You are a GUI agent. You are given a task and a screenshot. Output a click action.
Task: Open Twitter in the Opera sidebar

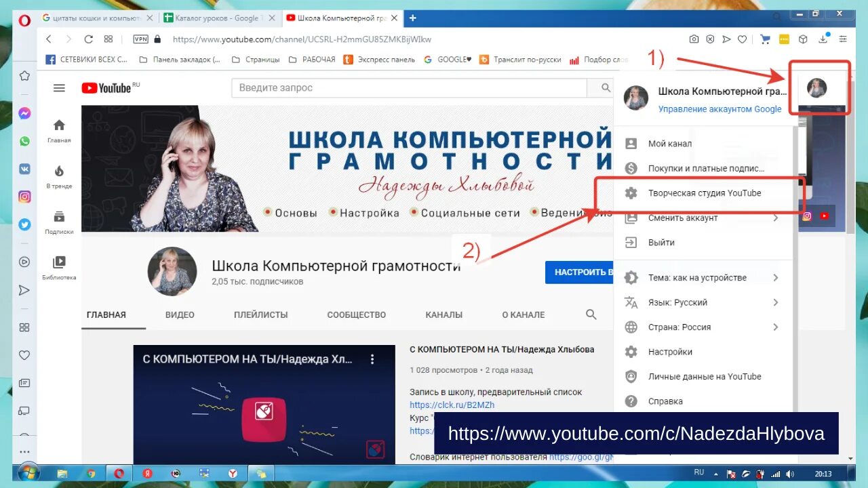[24, 224]
